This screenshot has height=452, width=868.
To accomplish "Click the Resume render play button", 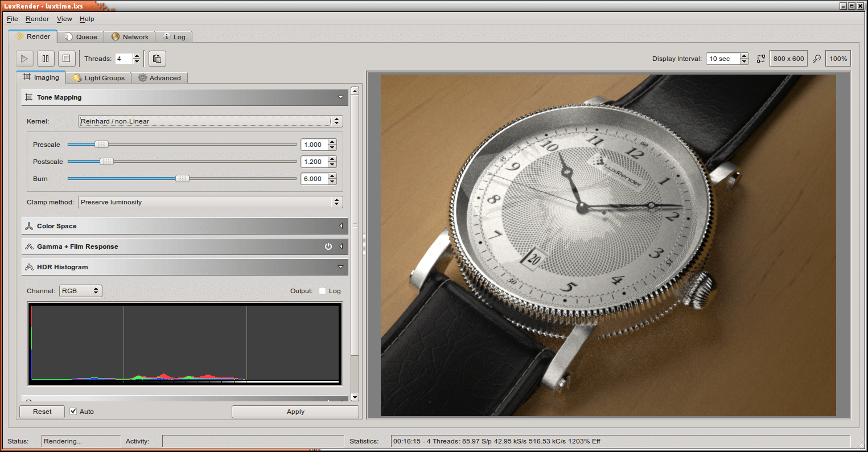I will coord(24,58).
